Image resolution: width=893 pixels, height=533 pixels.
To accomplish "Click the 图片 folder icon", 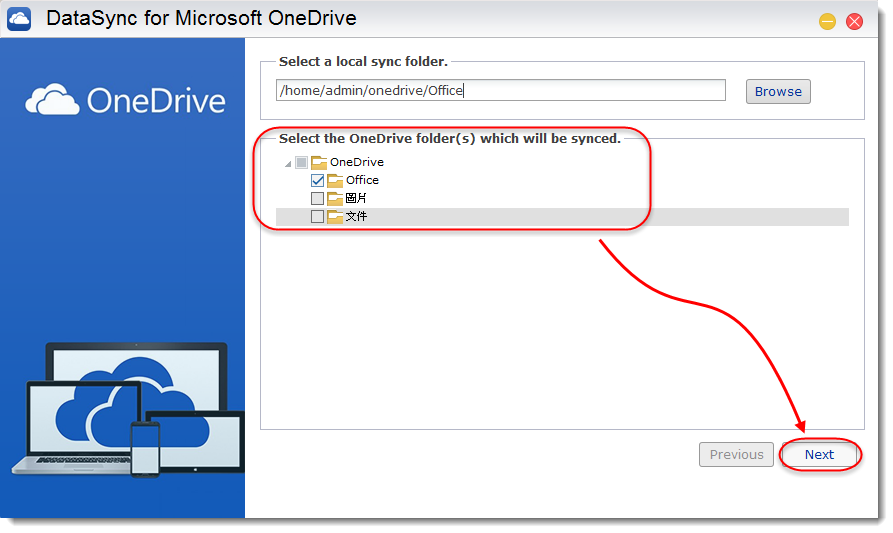I will click(x=335, y=199).
